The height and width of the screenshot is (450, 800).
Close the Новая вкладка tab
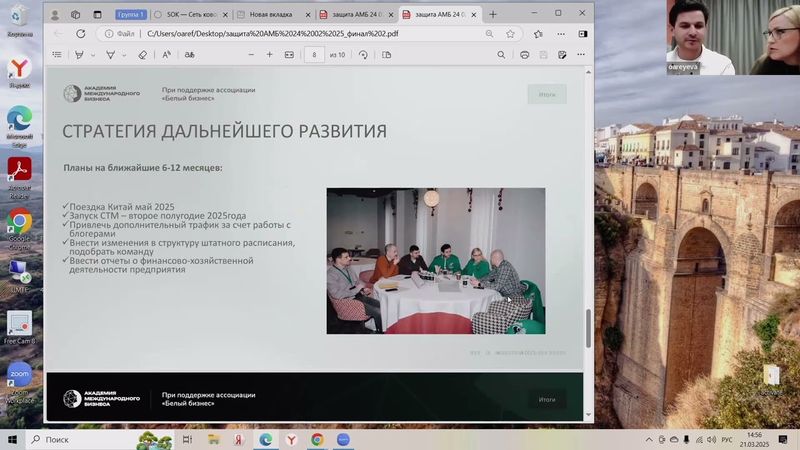[x=308, y=15]
